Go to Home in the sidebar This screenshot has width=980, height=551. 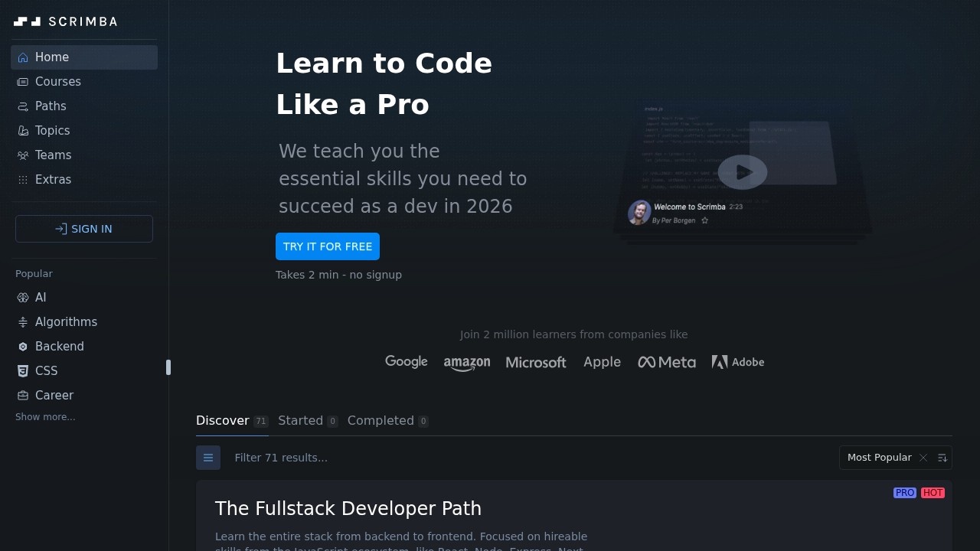coord(84,57)
